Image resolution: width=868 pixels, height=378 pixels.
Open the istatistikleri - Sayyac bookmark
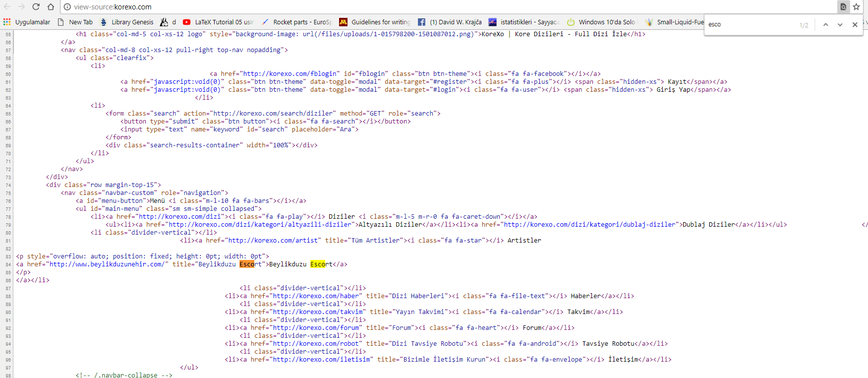[x=524, y=22]
